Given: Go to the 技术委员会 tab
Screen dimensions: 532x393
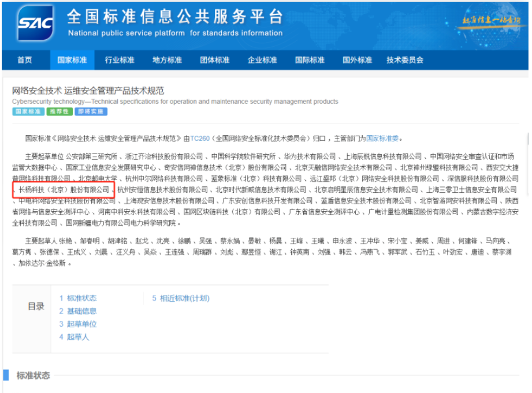Looking at the screenshot, I should click(x=405, y=60).
